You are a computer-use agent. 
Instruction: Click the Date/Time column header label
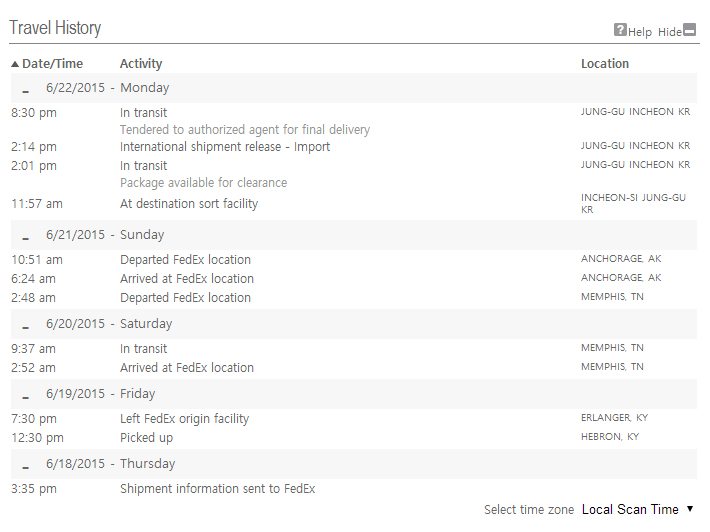coord(53,64)
